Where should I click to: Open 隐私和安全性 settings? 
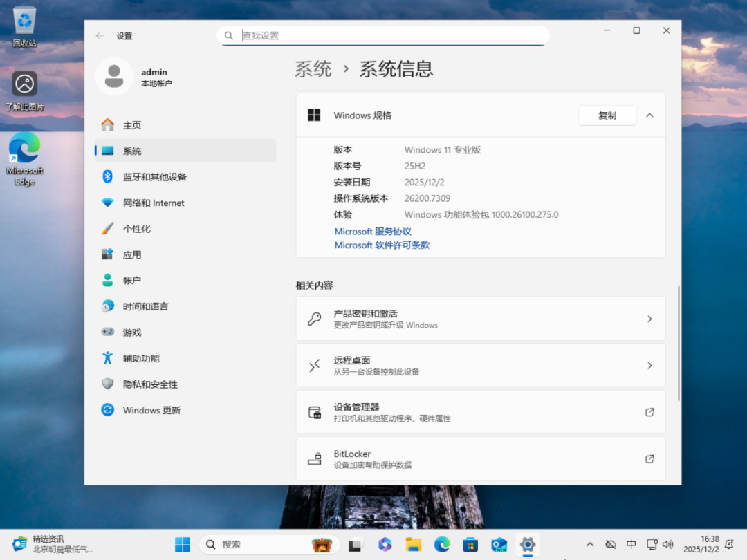tap(185, 384)
